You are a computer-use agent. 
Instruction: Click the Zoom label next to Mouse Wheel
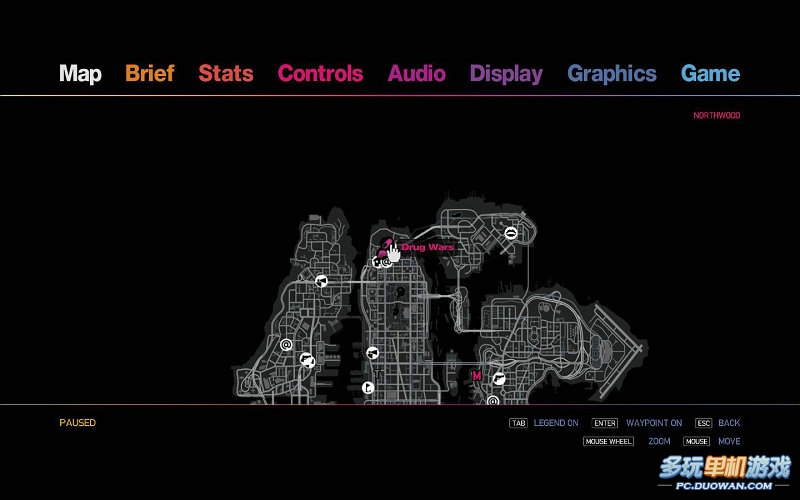(659, 441)
